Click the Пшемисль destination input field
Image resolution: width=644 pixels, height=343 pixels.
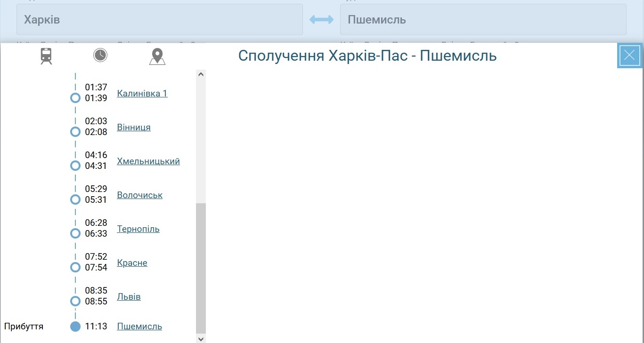click(483, 20)
